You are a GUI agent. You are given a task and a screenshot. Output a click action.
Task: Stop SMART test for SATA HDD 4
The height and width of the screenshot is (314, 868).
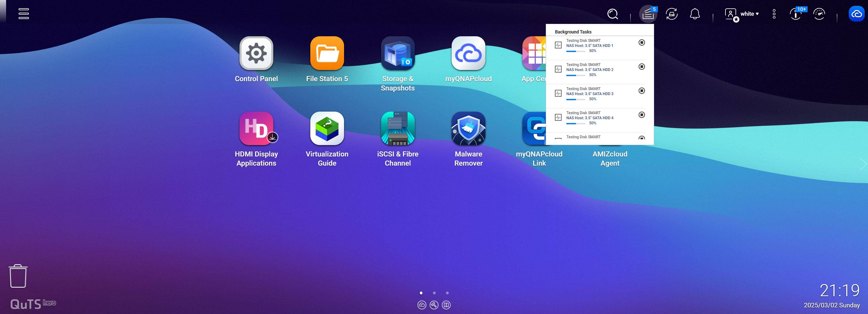click(642, 115)
